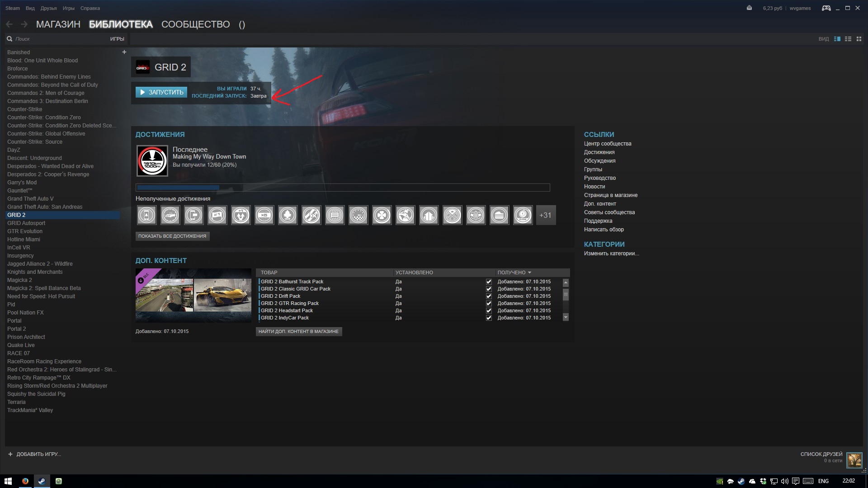
Task: Click НАЙТИ ДОП. КОНТЕНТ В МАГАЗИНЕ
Action: (298, 331)
